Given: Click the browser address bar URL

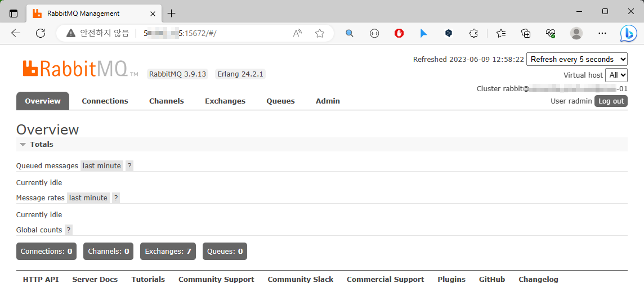Looking at the screenshot, I should coord(180,33).
